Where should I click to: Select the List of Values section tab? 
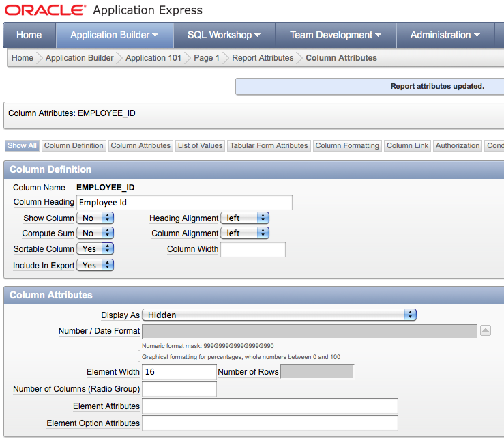[200, 145]
